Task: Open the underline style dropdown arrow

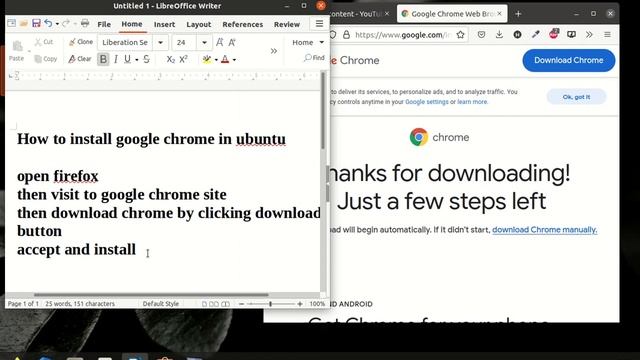Action: (x=137, y=60)
